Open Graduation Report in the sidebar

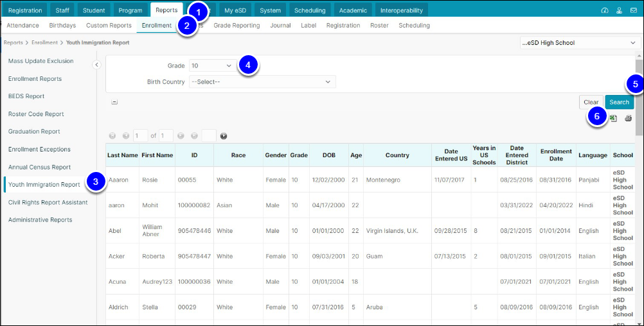(x=34, y=131)
